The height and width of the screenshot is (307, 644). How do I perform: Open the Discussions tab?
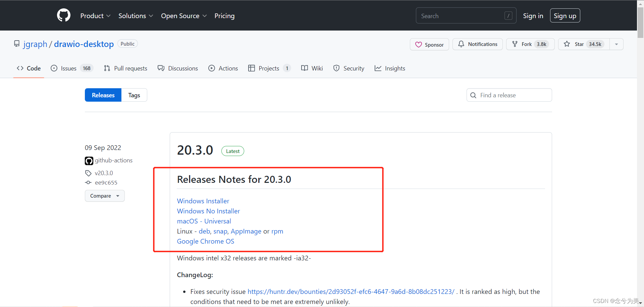pyautogui.click(x=178, y=68)
